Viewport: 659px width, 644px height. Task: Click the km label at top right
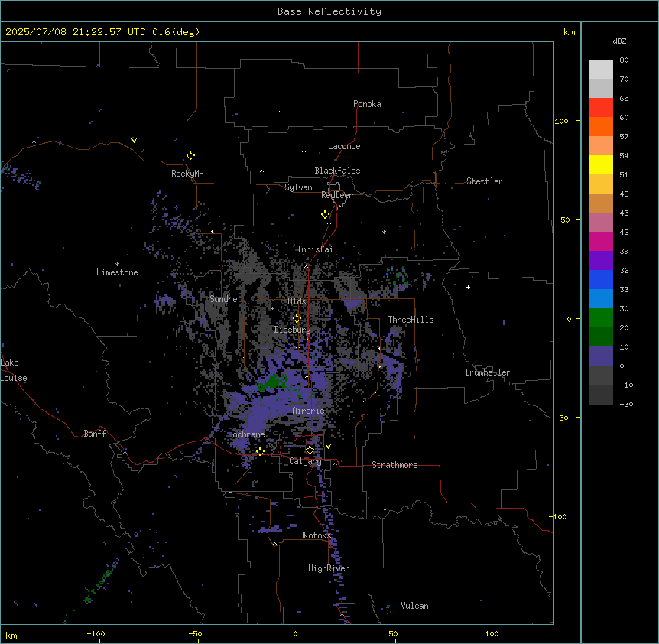click(x=569, y=32)
